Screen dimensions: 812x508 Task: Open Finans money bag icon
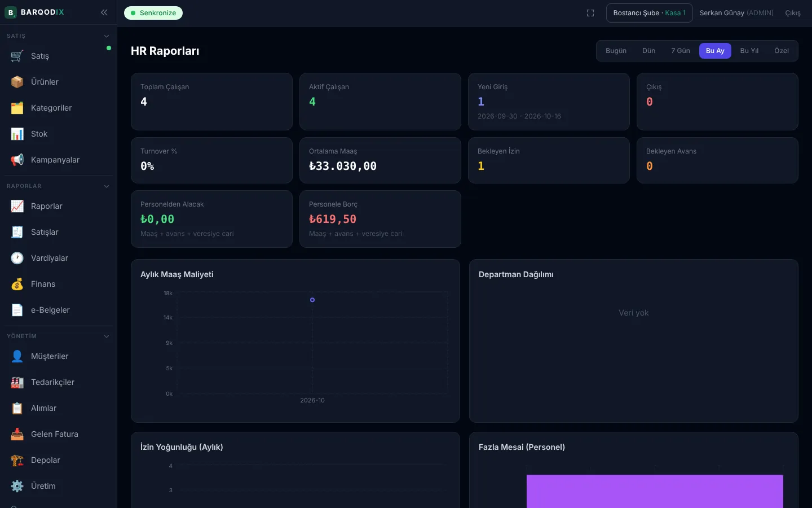(17, 284)
